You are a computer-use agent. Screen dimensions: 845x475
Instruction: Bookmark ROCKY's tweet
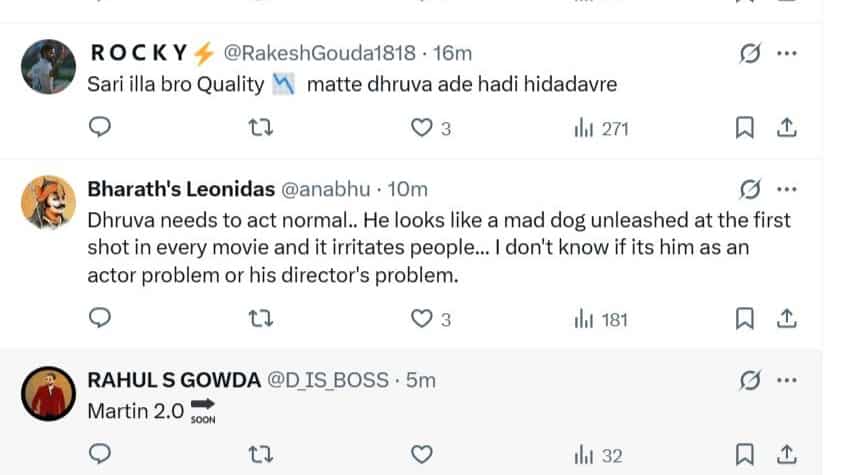click(745, 128)
